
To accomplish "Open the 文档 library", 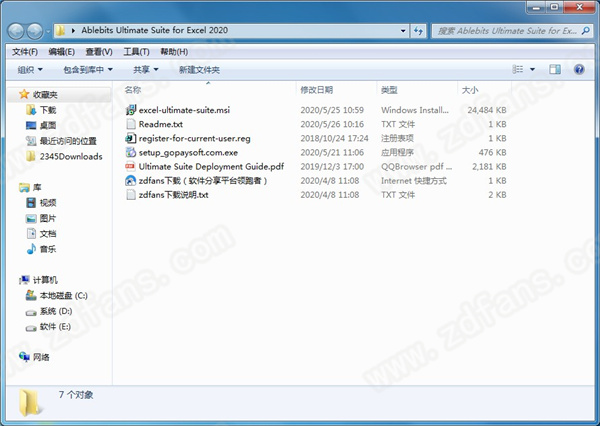I will [41, 233].
